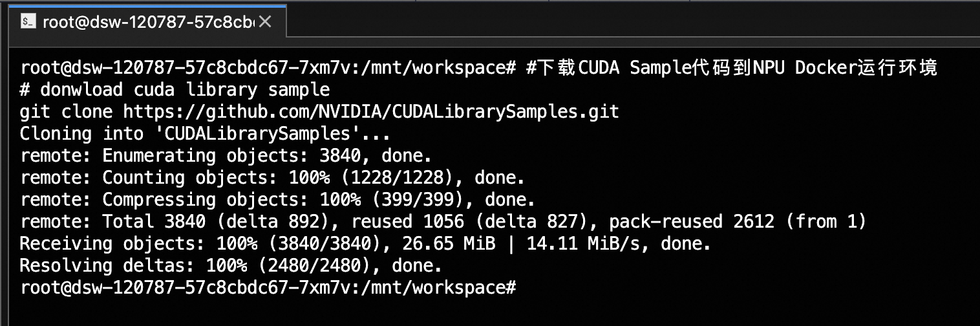Click the "Cloning into 'CUDALibrarySamples'" line
The image size is (980, 326).
coord(205,134)
